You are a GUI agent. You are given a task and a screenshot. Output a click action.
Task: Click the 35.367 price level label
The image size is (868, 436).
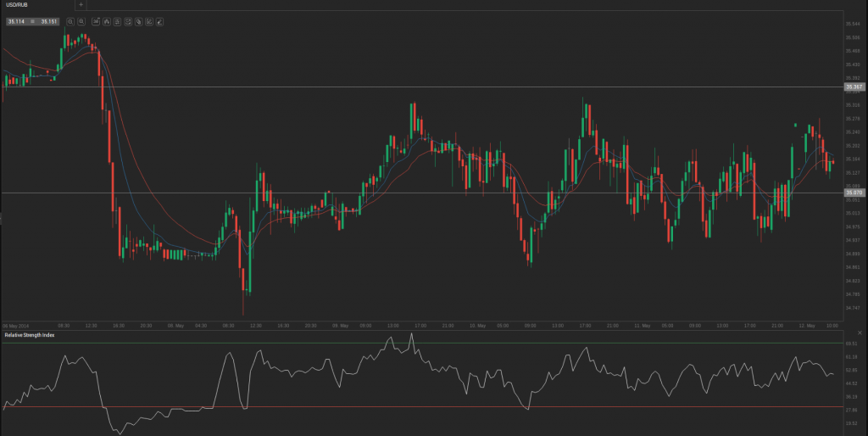(x=854, y=87)
